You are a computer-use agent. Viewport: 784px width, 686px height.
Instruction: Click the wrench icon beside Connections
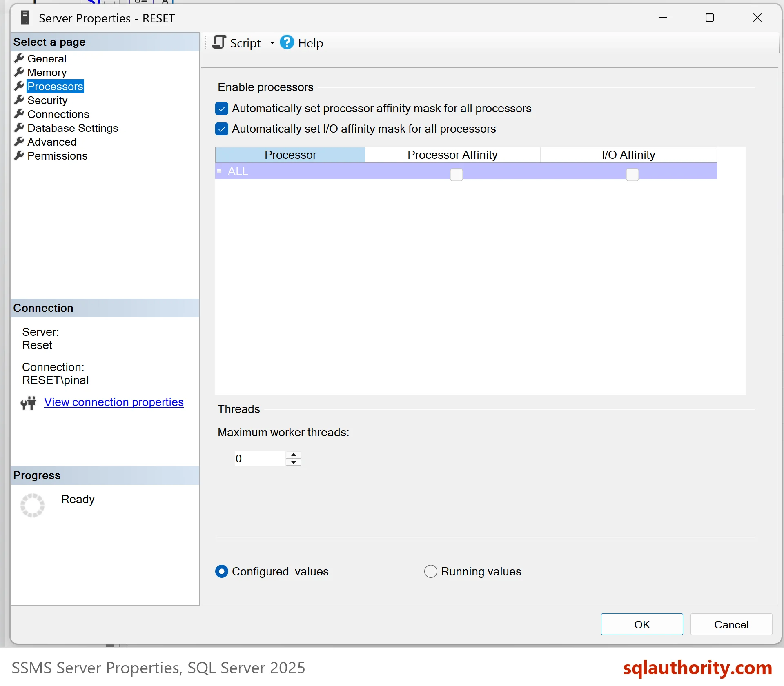click(x=19, y=114)
